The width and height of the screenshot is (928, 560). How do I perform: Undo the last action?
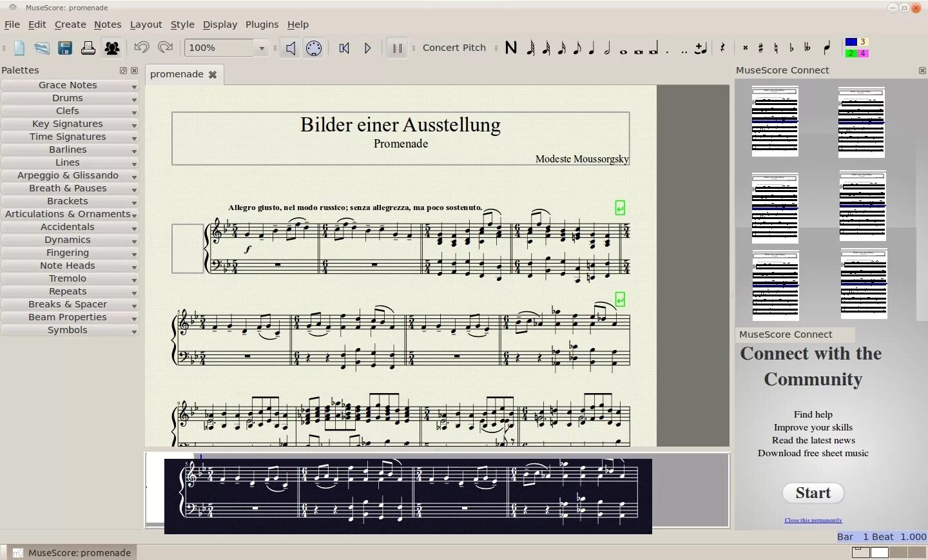141,48
